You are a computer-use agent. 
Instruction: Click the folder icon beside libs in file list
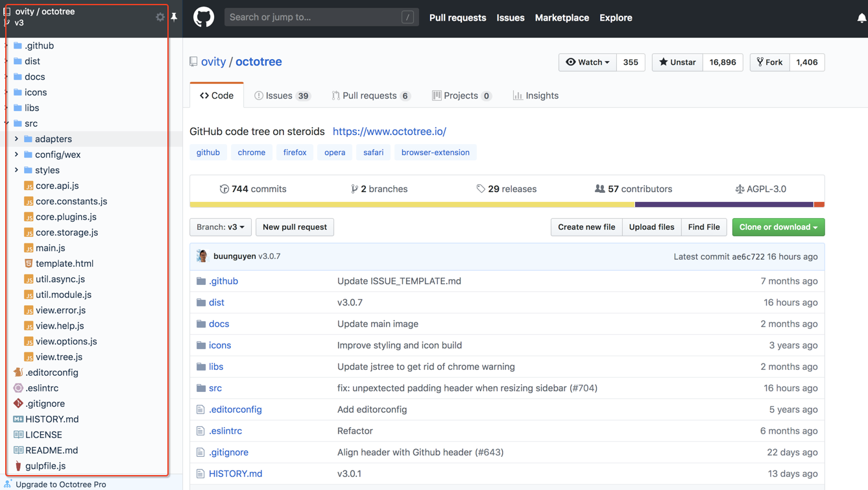coord(201,367)
